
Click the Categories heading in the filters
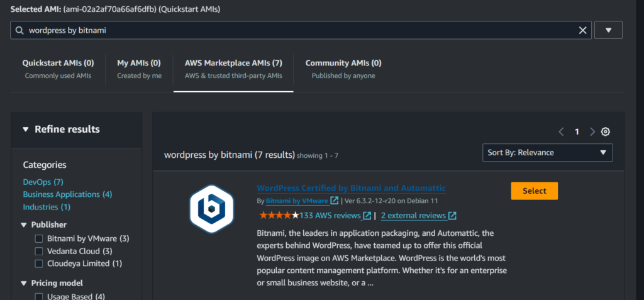pyautogui.click(x=45, y=165)
